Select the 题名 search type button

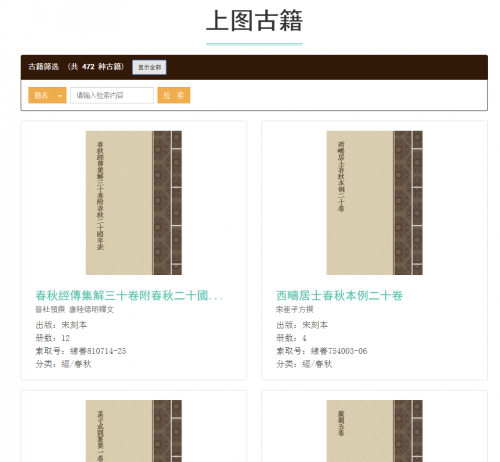[x=41, y=95]
